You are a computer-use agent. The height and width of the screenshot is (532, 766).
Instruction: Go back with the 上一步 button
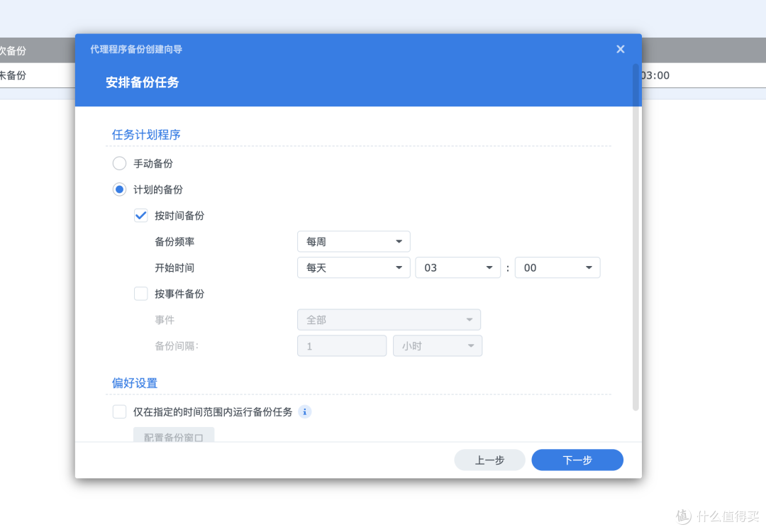[x=489, y=460]
